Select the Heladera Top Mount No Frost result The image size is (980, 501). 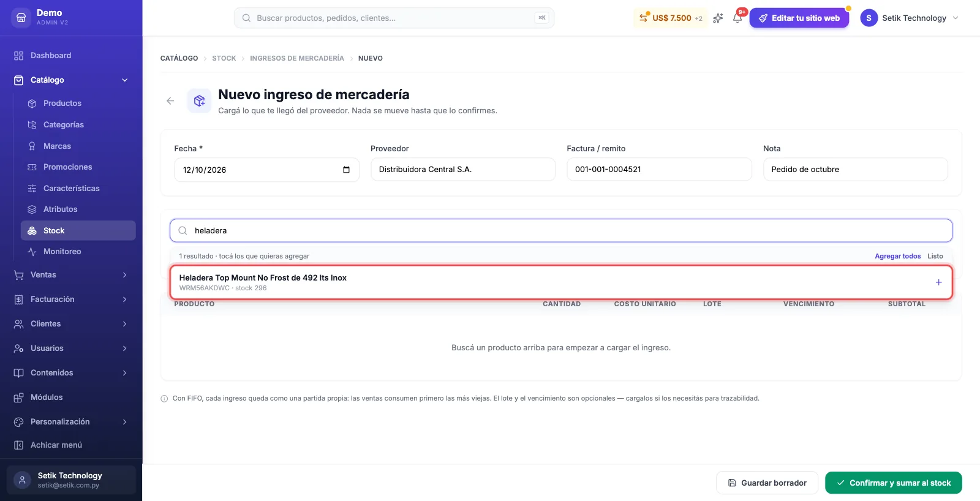tap(561, 282)
